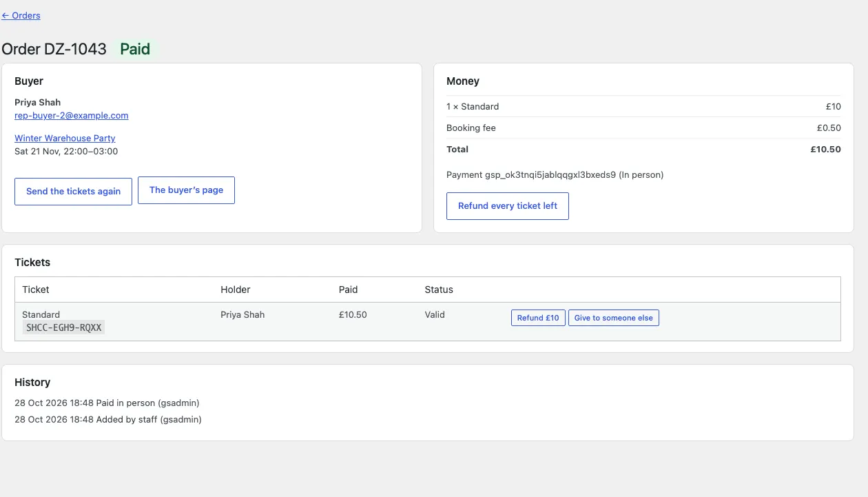
Task: Open the buyer email rep-buyer-2@example.com
Action: (72, 115)
